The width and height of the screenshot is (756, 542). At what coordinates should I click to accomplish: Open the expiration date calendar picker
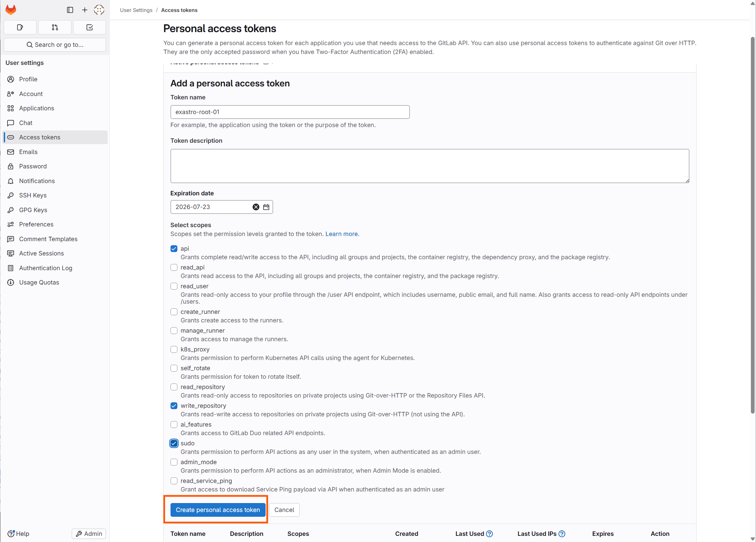(x=266, y=207)
